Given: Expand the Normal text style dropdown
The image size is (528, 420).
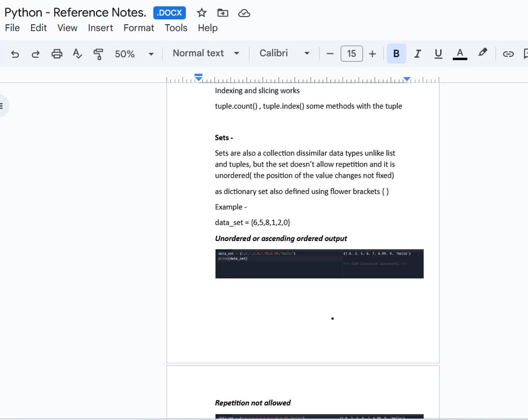Looking at the screenshot, I should click(205, 53).
